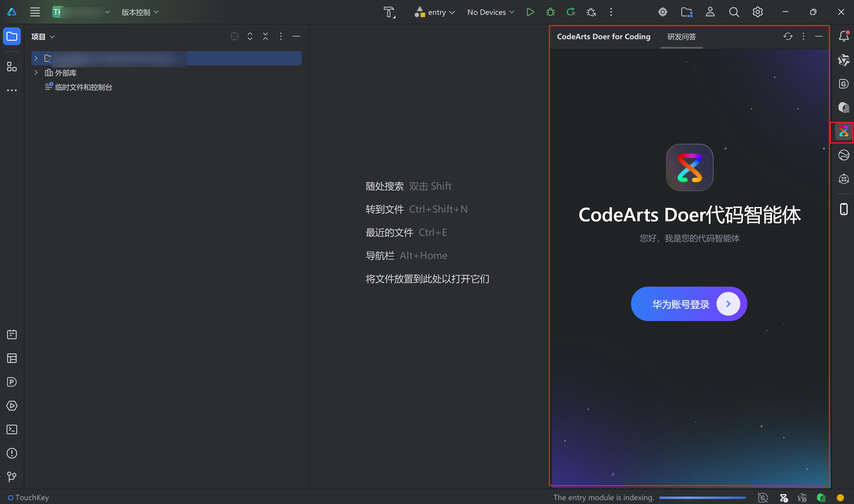Screen dimensions: 854x504
Task: Click the indexing progress bar
Action: coord(702,497)
